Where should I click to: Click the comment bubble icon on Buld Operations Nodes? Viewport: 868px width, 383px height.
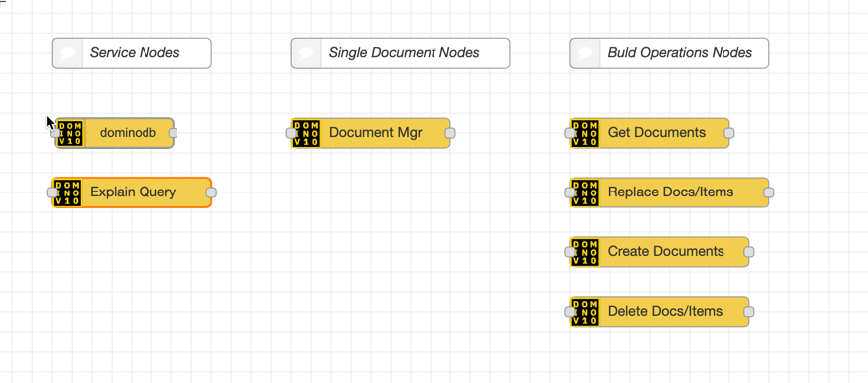(x=586, y=53)
